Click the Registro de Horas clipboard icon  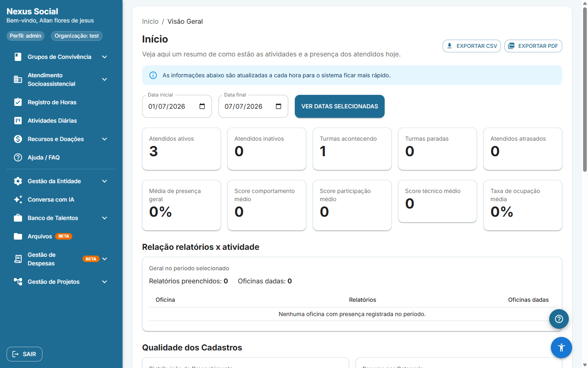(18, 102)
